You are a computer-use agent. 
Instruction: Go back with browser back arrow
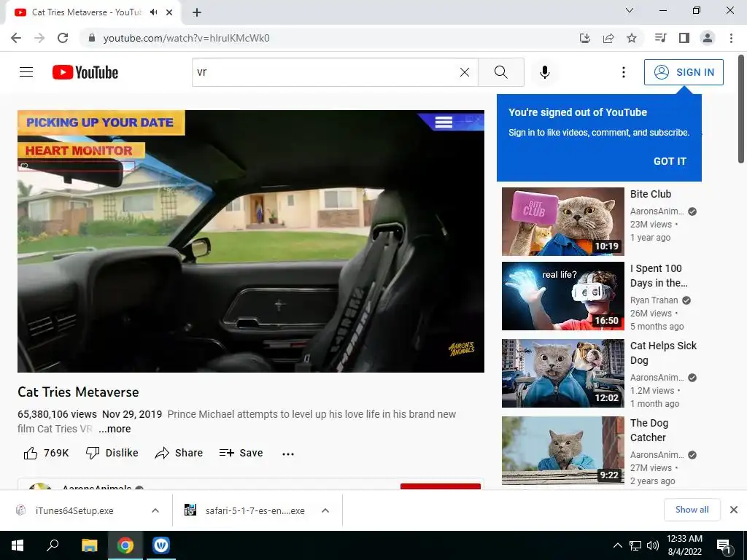pyautogui.click(x=16, y=38)
